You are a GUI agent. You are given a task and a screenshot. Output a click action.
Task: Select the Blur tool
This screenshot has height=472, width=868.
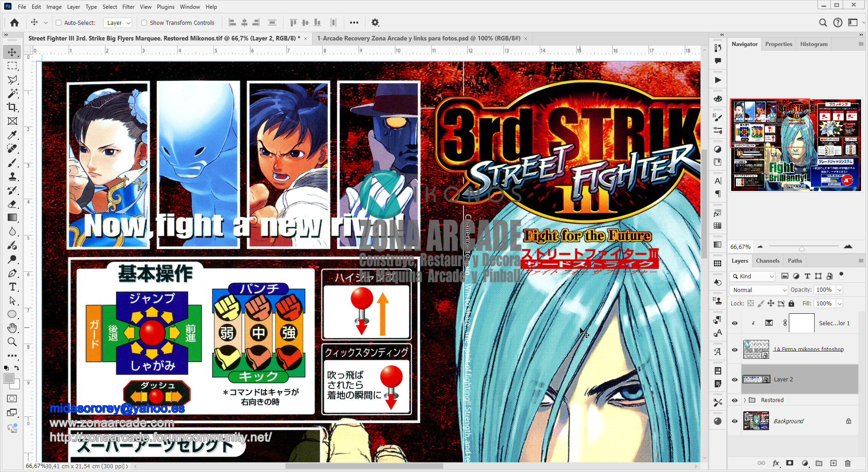[x=12, y=231]
